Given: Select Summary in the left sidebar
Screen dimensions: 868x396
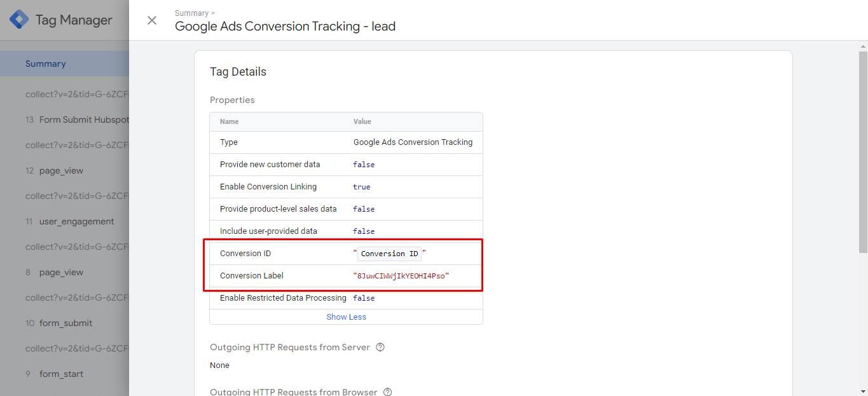Looking at the screenshot, I should click(46, 64).
